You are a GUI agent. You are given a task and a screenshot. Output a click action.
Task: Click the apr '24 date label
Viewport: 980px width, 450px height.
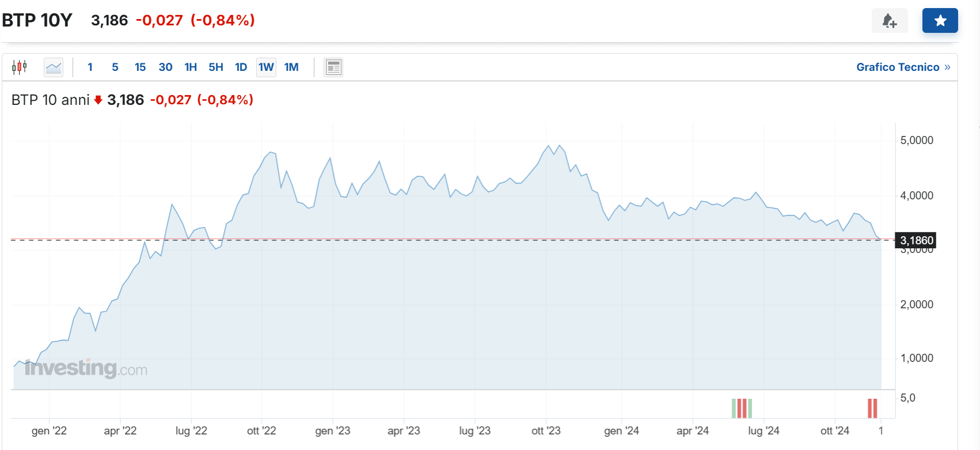pos(693,431)
